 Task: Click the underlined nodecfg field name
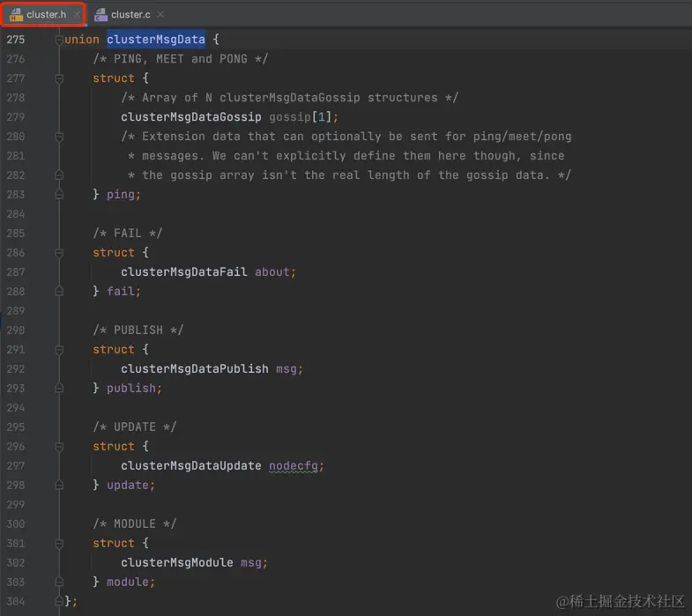pos(293,466)
